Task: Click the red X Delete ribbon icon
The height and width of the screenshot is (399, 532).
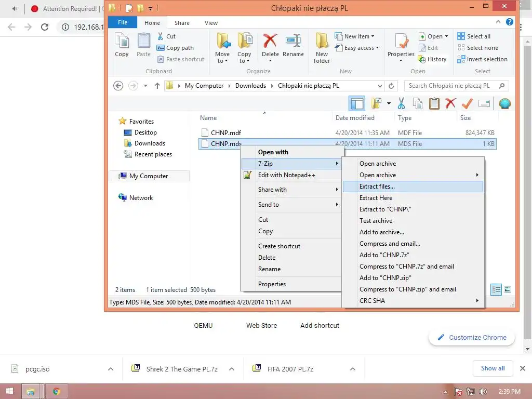Action: coord(270,47)
